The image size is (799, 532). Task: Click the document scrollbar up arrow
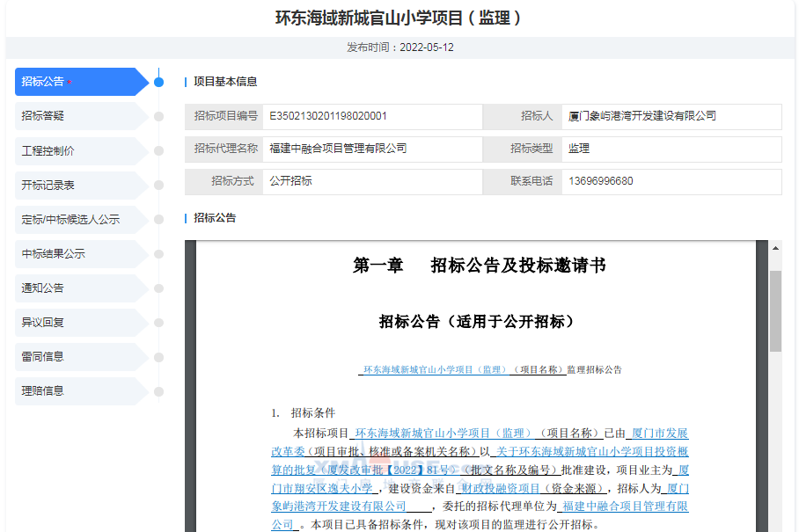[775, 249]
